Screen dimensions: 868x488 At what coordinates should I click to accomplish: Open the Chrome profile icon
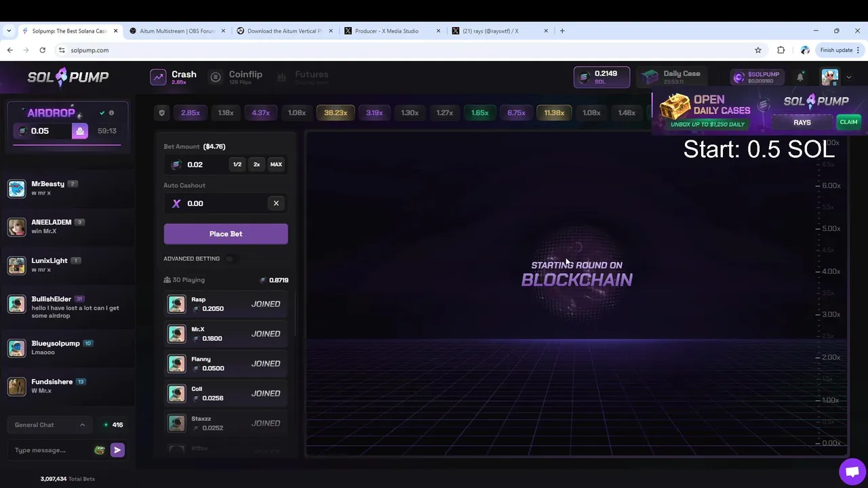[x=805, y=50]
